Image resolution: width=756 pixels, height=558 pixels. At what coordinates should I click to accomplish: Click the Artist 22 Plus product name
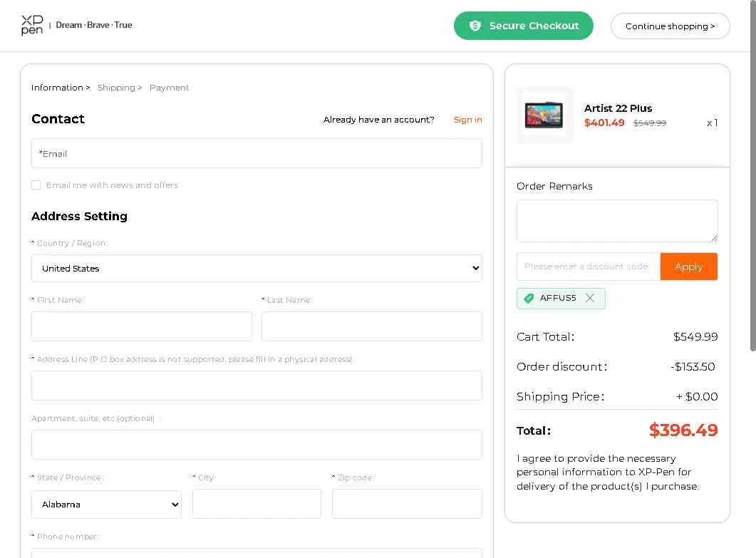[x=618, y=108]
